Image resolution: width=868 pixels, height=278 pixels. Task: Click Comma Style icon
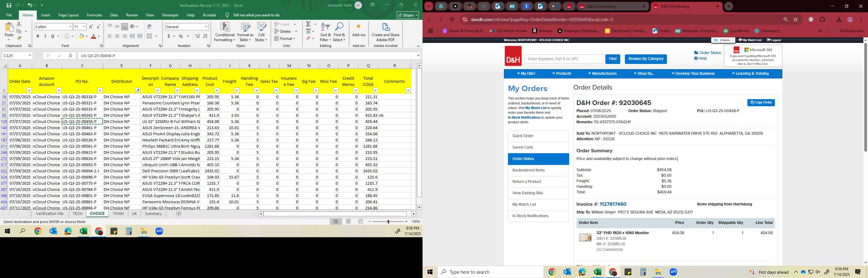(x=188, y=36)
